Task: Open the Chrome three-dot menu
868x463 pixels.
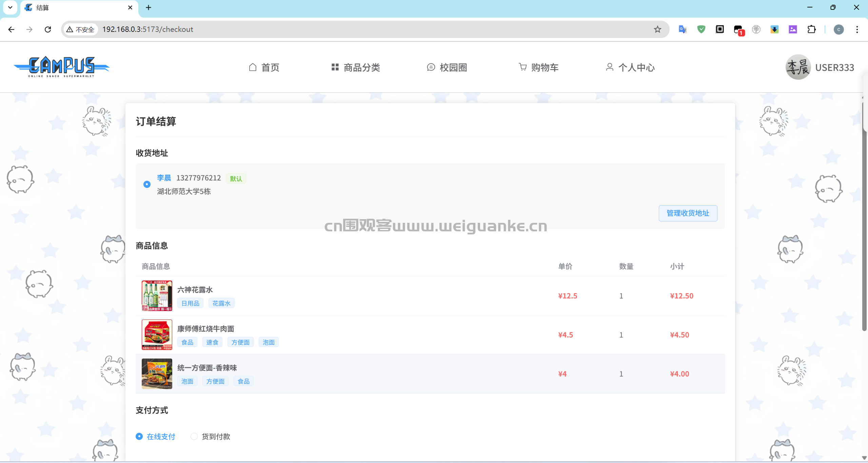Action: pyautogui.click(x=857, y=30)
